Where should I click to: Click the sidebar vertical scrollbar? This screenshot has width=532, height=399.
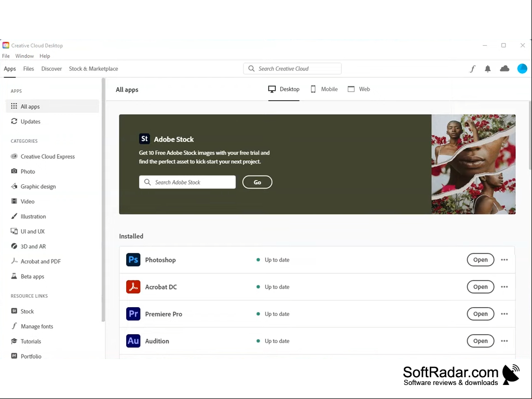click(103, 200)
